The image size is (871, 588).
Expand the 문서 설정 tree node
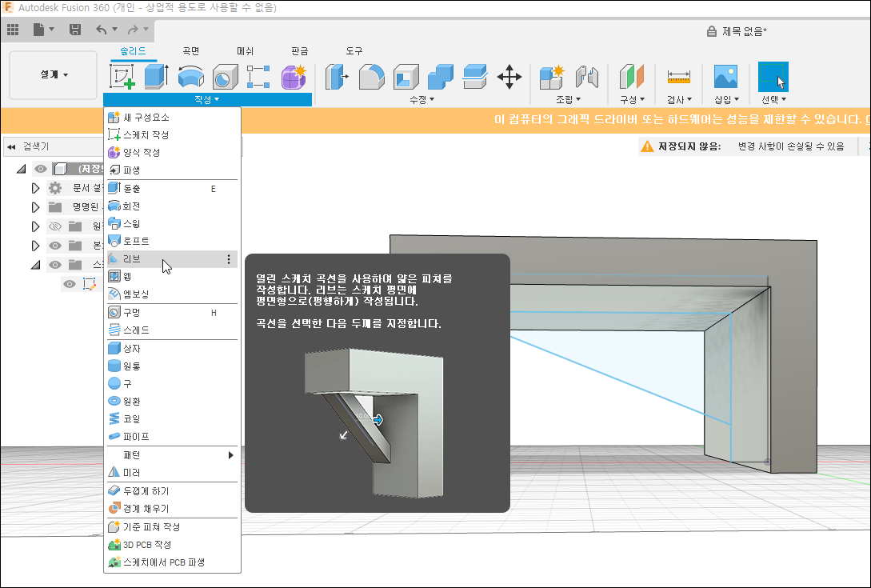coord(35,189)
